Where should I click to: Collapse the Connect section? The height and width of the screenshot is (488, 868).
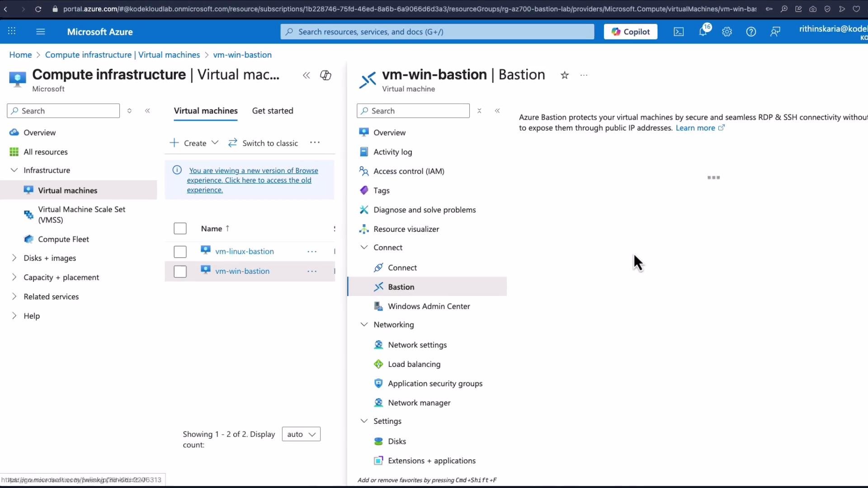coord(364,248)
